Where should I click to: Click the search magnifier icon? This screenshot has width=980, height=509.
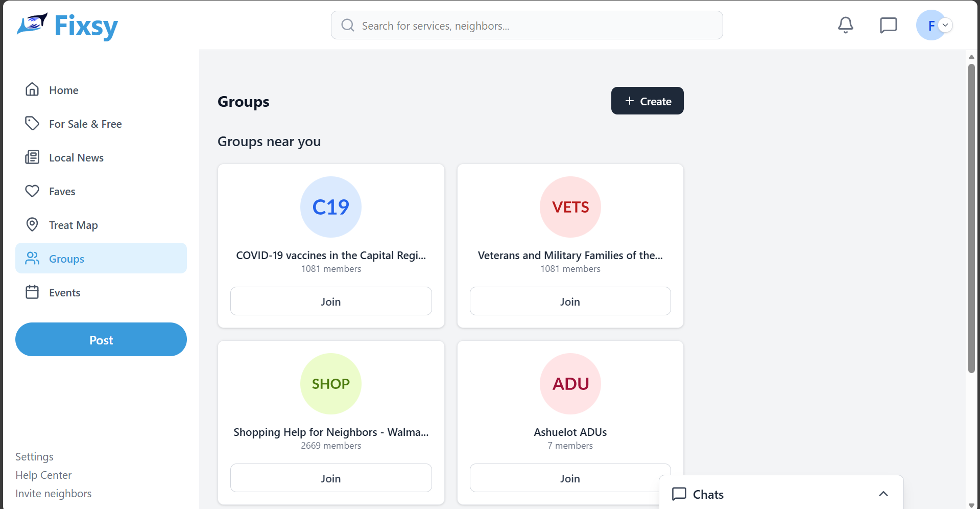click(x=348, y=26)
